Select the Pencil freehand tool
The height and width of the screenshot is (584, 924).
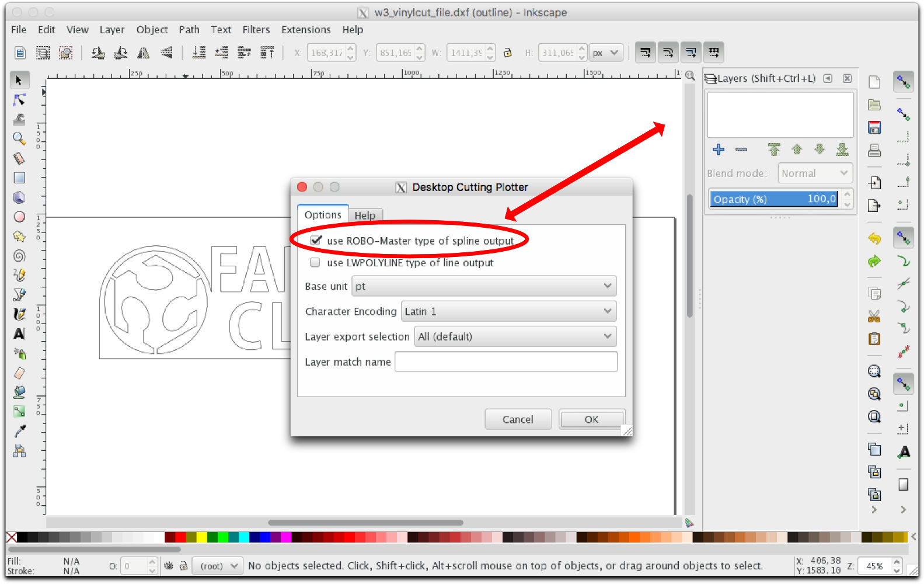click(19, 275)
